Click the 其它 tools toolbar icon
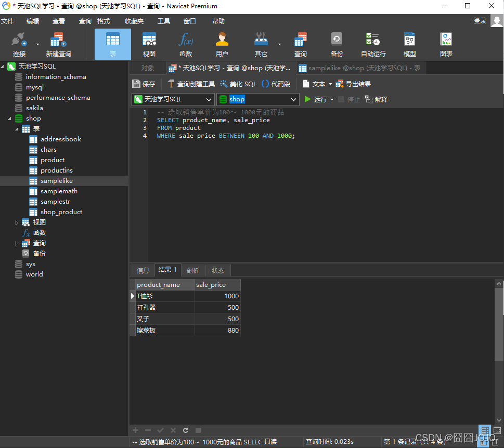Screen dimensions: 504x448 coord(261,44)
